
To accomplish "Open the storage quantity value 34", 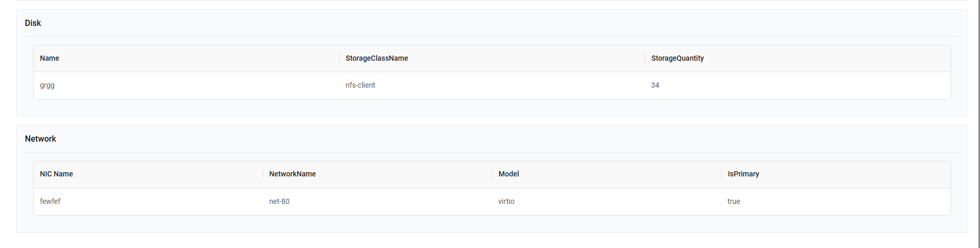I will coord(655,85).
